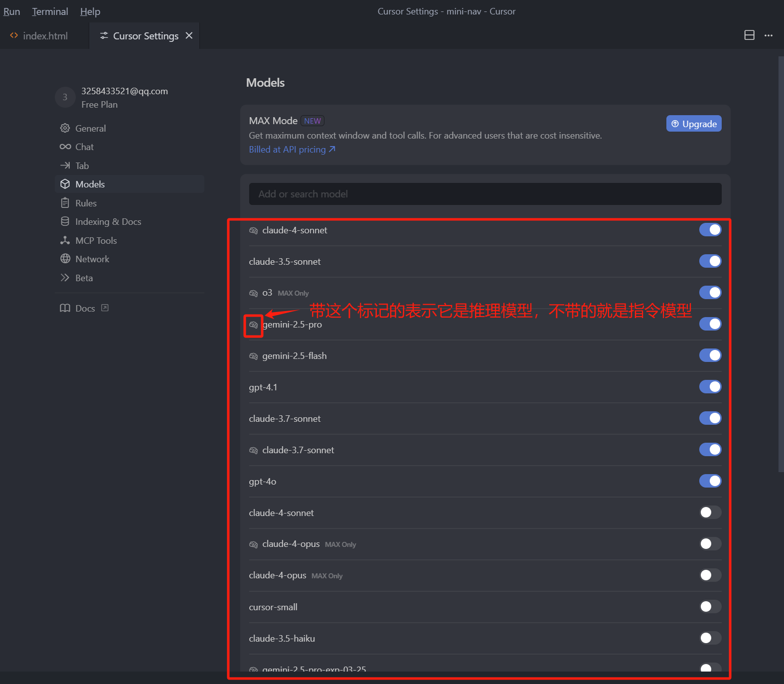Screen dimensions: 784x684
Task: Click the Beta double-chevron icon
Action: click(65, 278)
